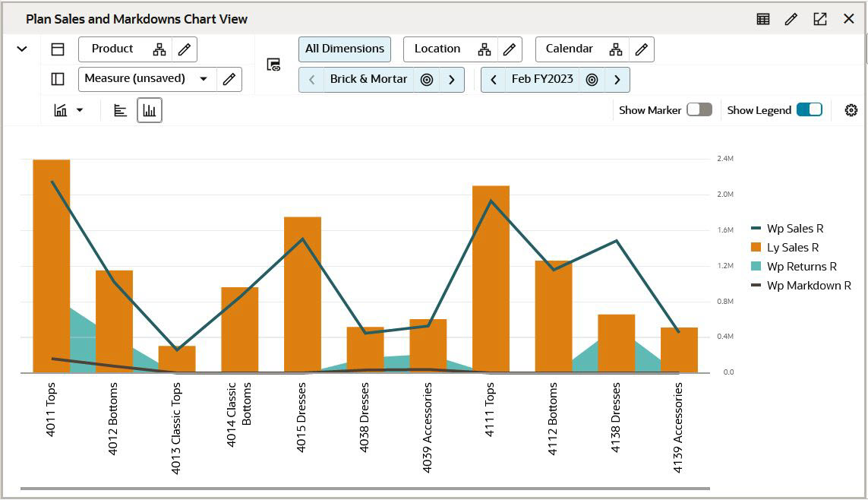Image resolution: width=868 pixels, height=500 pixels.
Task: Collapse the dimension toolbar chevron
Action: click(22, 49)
